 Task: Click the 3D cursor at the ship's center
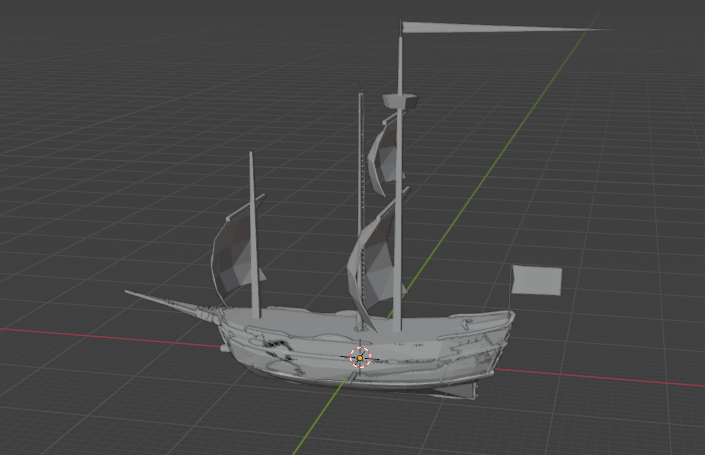[360, 357]
